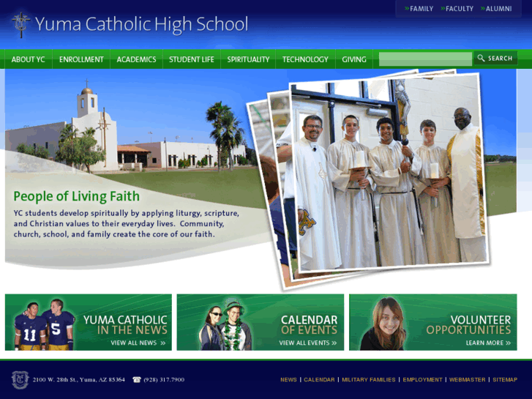Open the About YC menu
This screenshot has width=532, height=399.
[x=28, y=59]
